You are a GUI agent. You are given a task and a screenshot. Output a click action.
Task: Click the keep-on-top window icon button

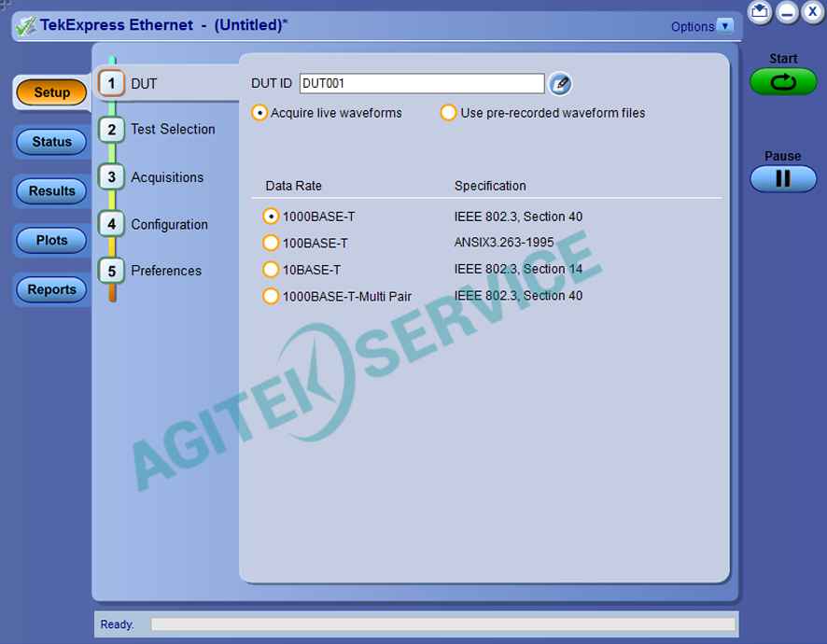coord(760,11)
